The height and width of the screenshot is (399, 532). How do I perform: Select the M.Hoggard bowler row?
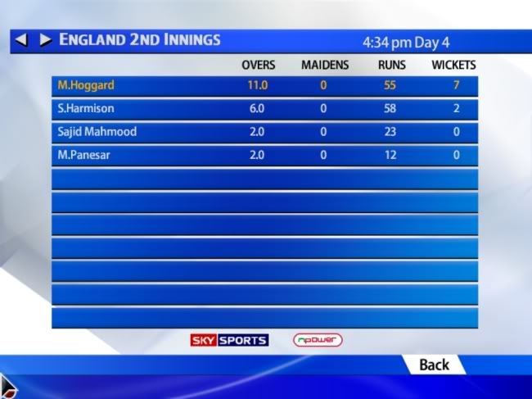[264, 86]
